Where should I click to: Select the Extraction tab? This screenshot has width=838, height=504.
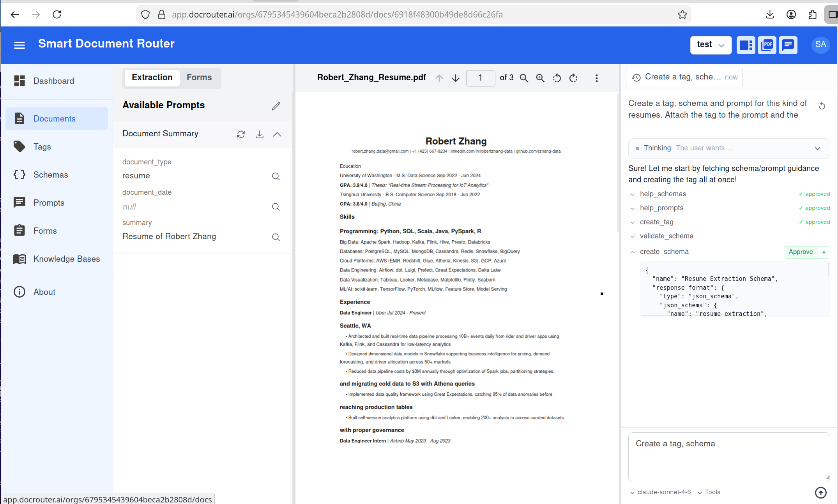[152, 77]
